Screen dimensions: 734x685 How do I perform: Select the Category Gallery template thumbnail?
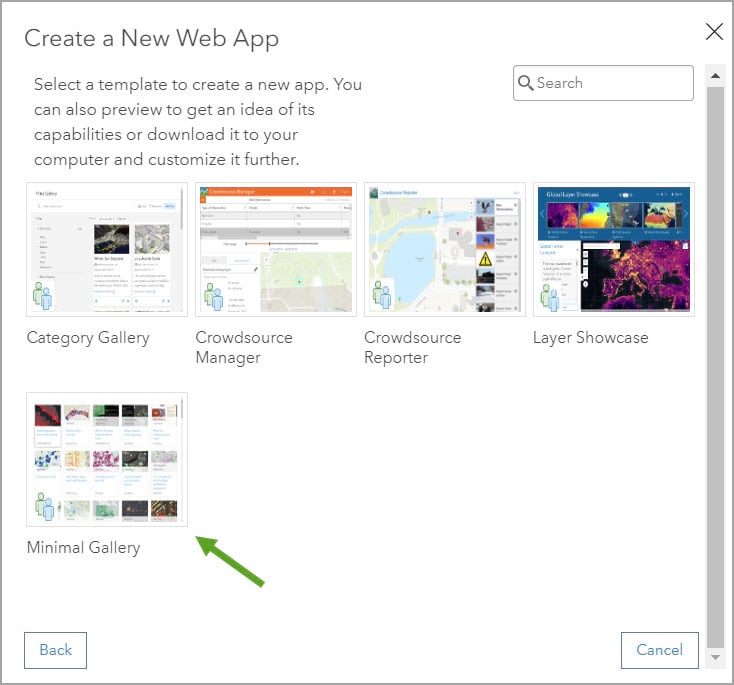click(107, 249)
